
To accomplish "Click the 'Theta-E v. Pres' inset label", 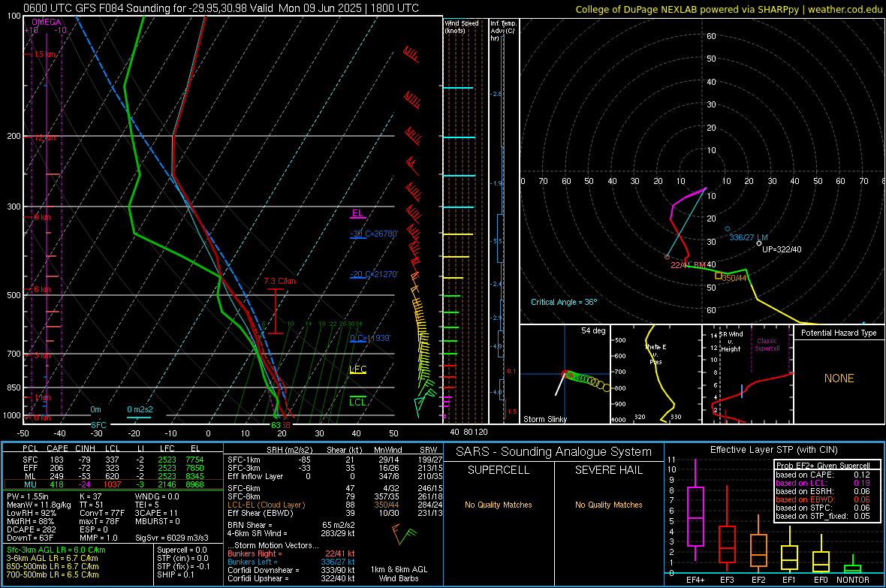I will coord(655,354).
